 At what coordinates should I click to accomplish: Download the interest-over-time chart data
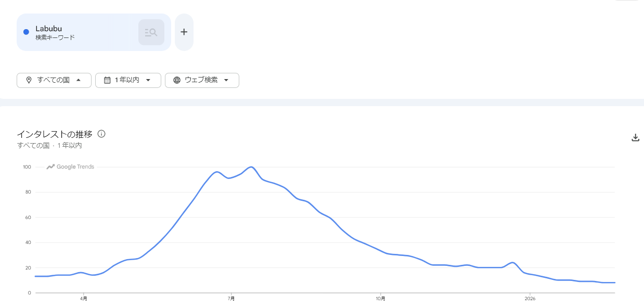point(635,137)
